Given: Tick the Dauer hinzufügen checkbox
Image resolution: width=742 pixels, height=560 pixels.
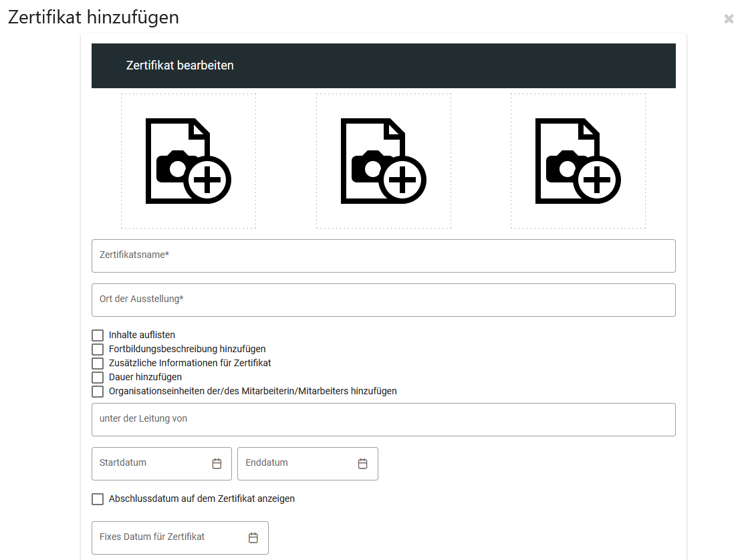Looking at the screenshot, I should [98, 378].
